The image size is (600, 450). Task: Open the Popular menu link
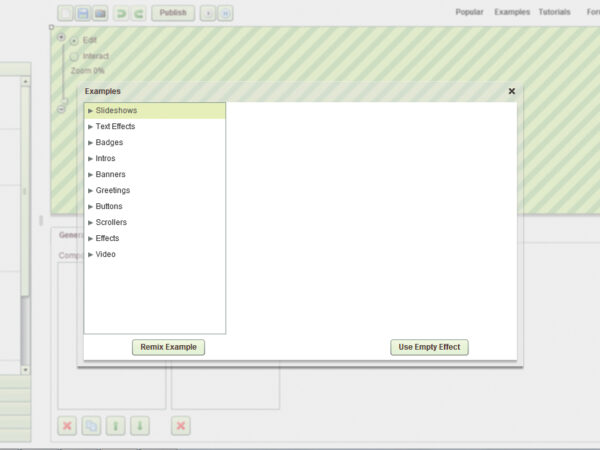click(x=469, y=13)
